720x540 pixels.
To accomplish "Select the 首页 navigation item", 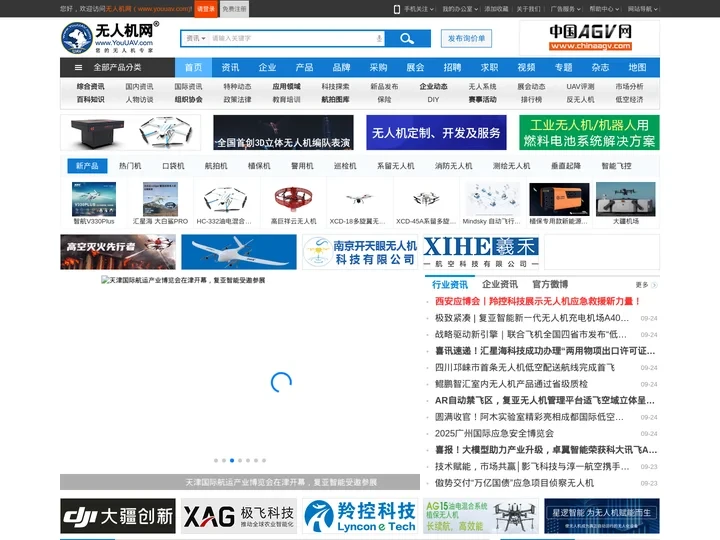I will [193, 68].
